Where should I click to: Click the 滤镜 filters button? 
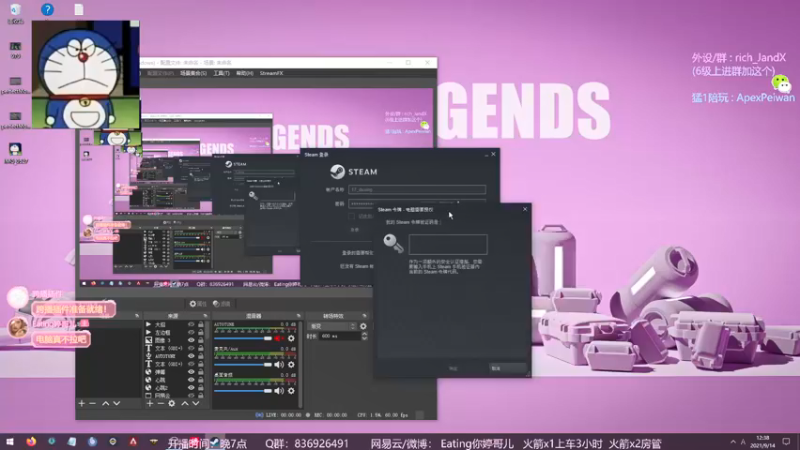click(222, 304)
